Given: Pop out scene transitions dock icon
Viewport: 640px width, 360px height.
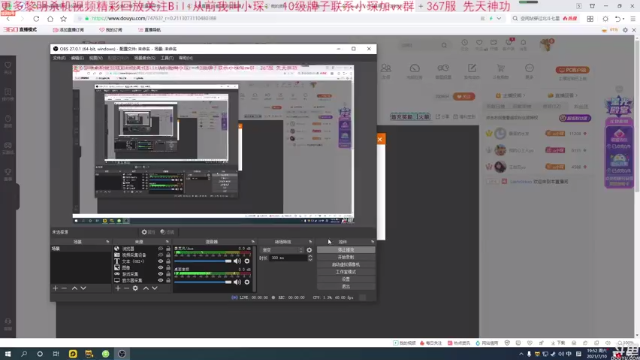Looking at the screenshot, I should click(311, 242).
